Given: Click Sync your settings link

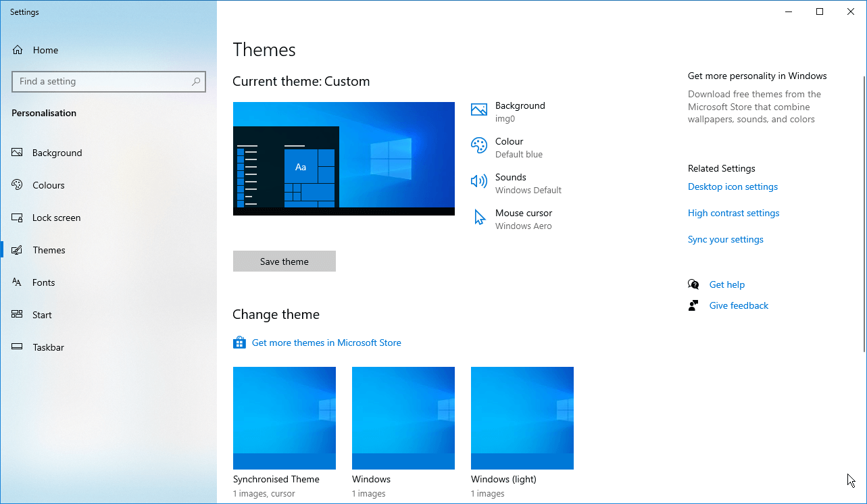Looking at the screenshot, I should (725, 239).
